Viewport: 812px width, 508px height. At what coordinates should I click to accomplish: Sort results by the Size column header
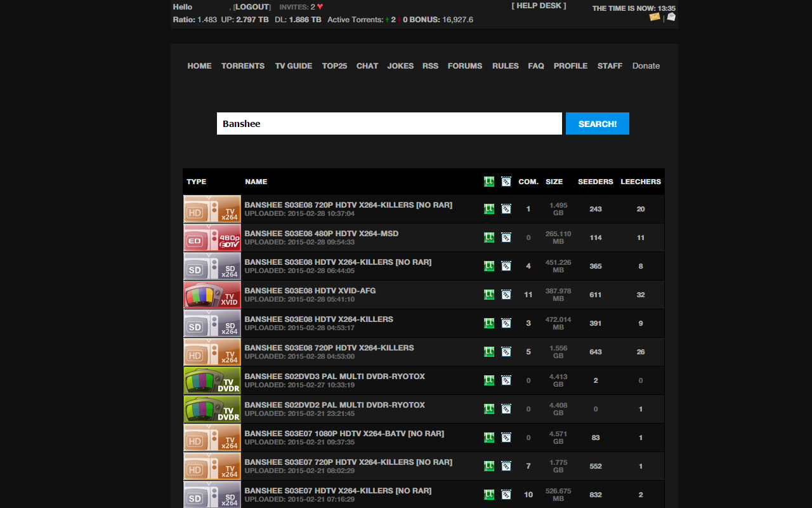[554, 182]
